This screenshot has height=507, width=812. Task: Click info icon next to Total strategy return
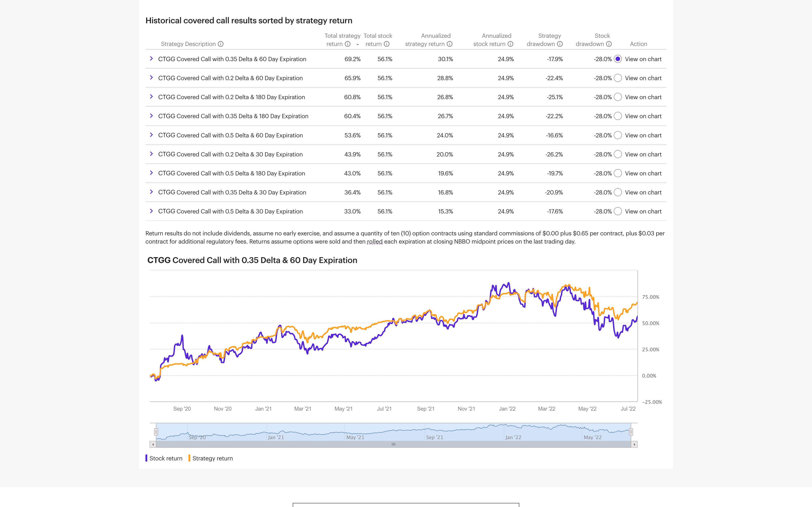point(348,44)
